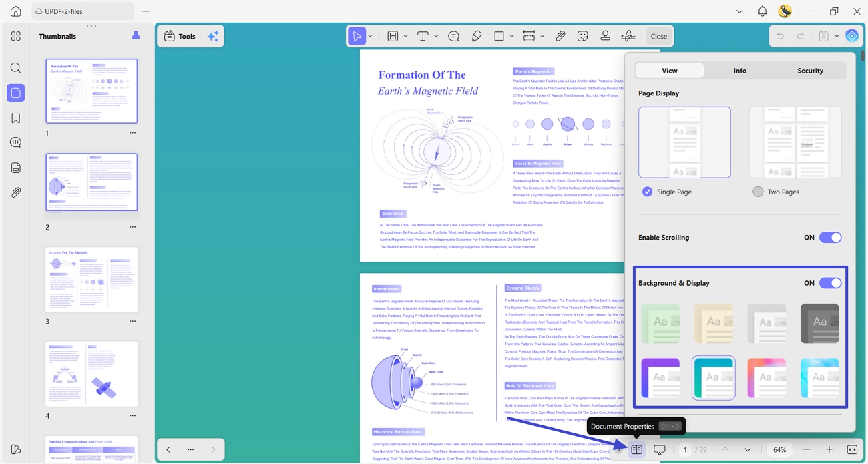Select the Single Page radio option
868x464 pixels.
tap(647, 192)
